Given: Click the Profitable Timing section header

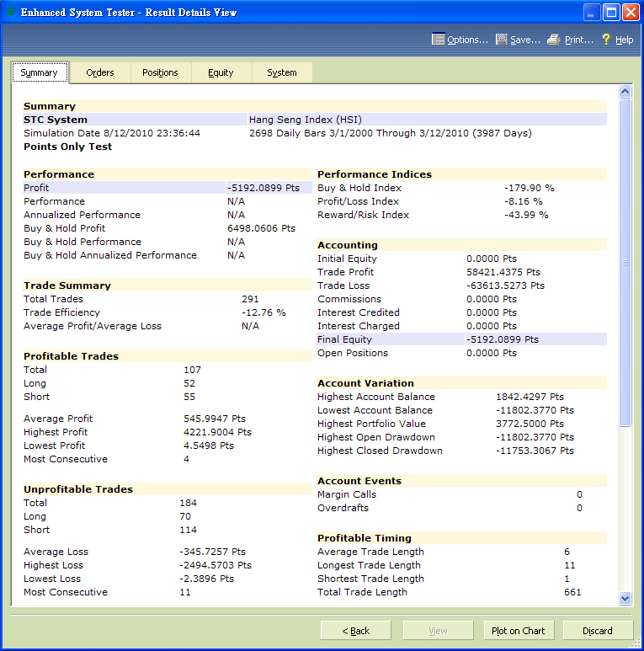Looking at the screenshot, I should 365,538.
